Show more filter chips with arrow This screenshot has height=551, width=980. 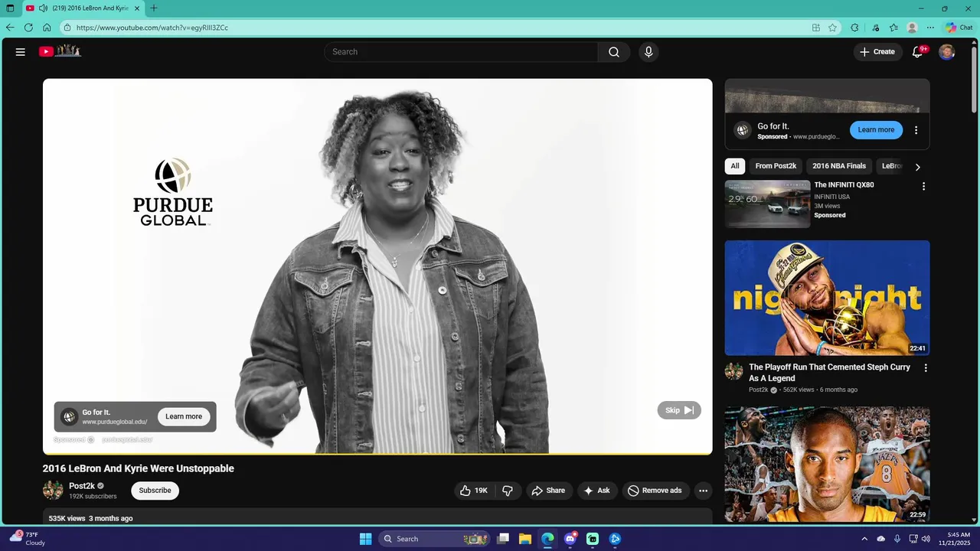pyautogui.click(x=917, y=167)
